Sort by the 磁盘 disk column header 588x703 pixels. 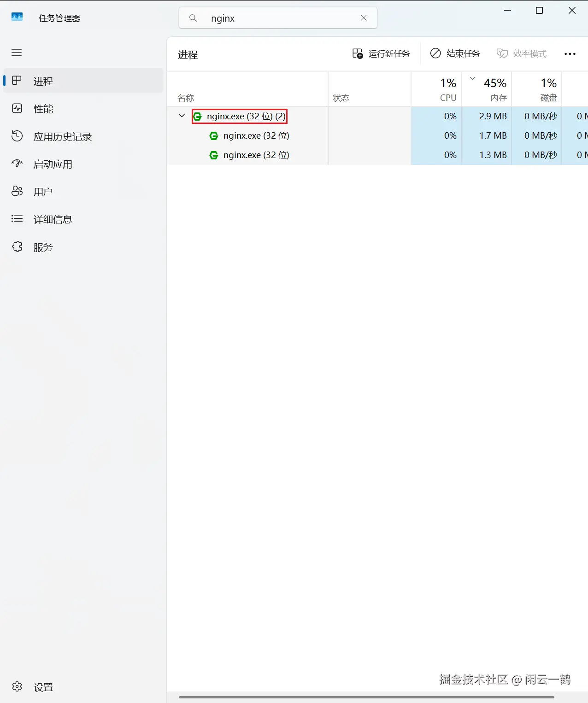[537, 89]
